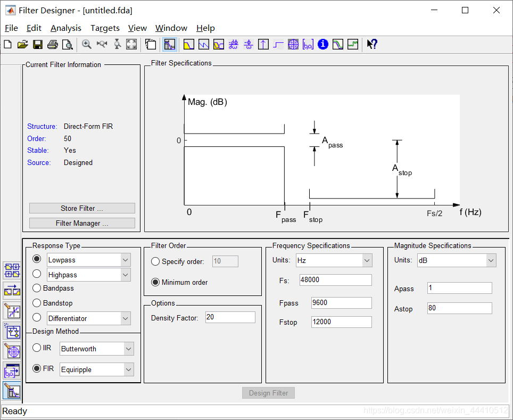
Task: Show the Phase Response plot
Action: 203,44
